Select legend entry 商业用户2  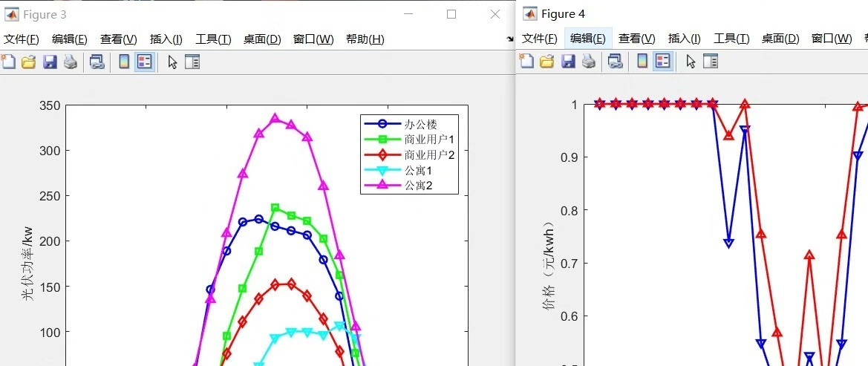[430, 155]
